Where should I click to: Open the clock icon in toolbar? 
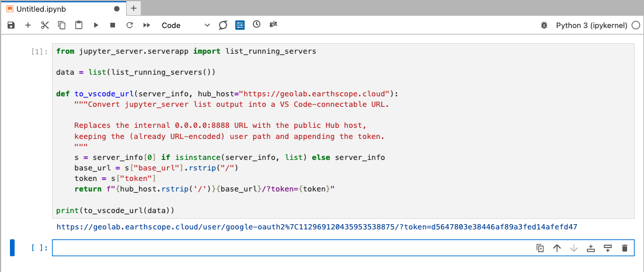[x=257, y=25]
